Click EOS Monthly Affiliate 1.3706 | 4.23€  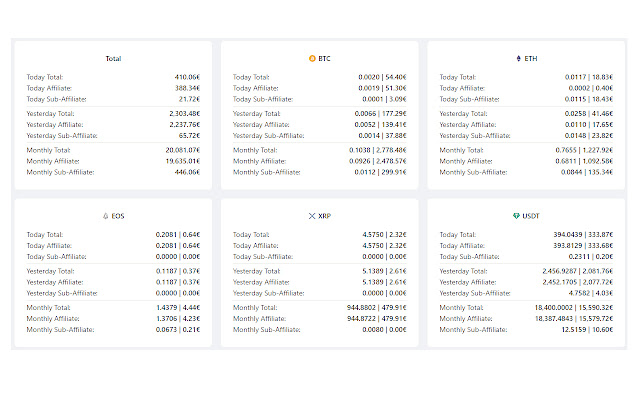pyautogui.click(x=178, y=319)
